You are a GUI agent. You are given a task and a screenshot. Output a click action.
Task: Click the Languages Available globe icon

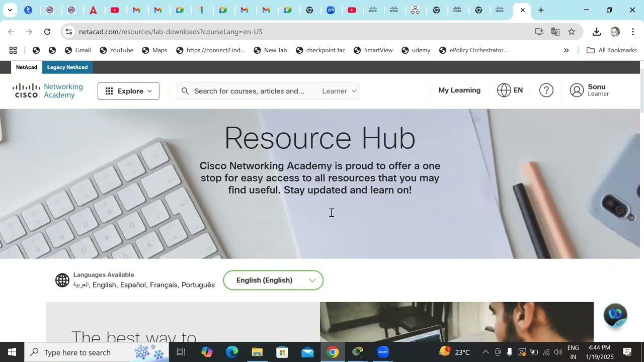62,280
